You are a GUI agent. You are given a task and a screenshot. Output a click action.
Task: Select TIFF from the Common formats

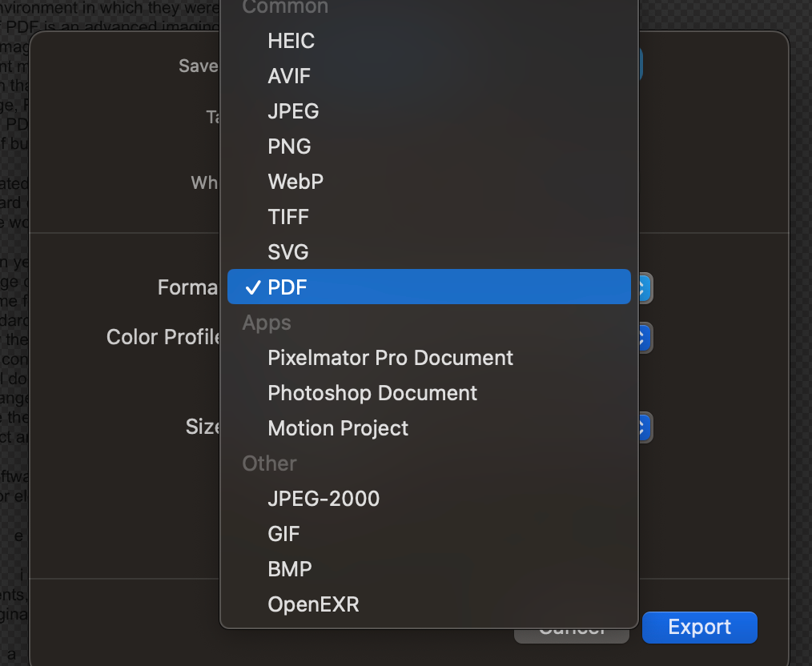pyautogui.click(x=428, y=217)
